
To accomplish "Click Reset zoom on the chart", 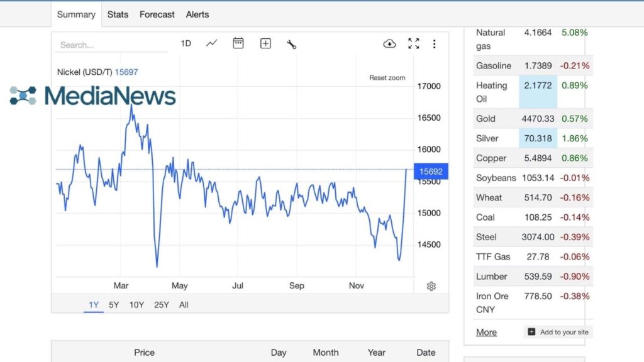I will coord(387,78).
